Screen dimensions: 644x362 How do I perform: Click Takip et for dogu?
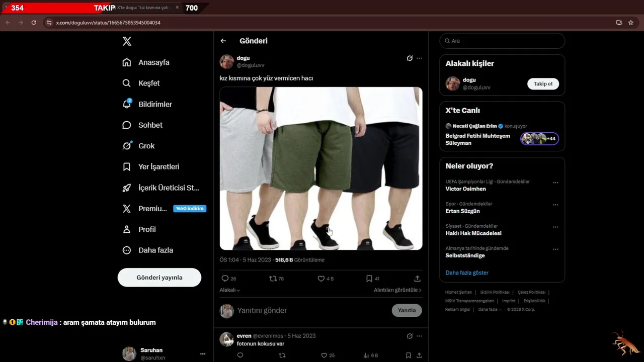point(543,84)
